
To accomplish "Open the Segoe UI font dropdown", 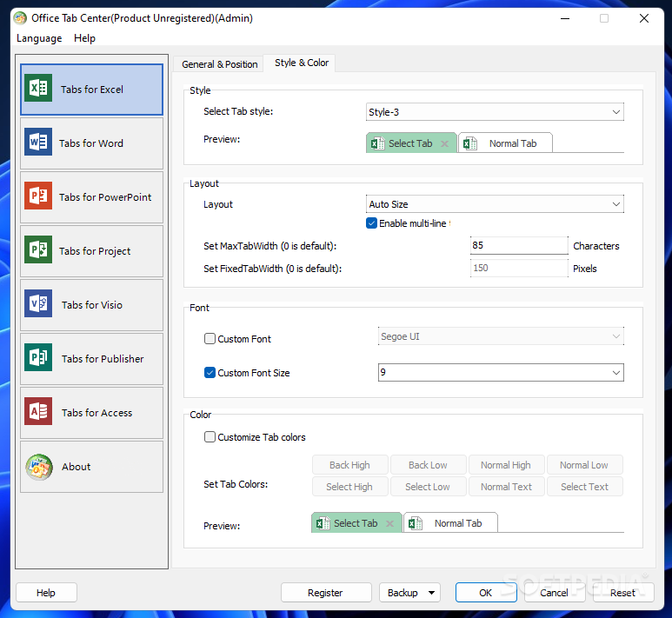I will pyautogui.click(x=501, y=336).
